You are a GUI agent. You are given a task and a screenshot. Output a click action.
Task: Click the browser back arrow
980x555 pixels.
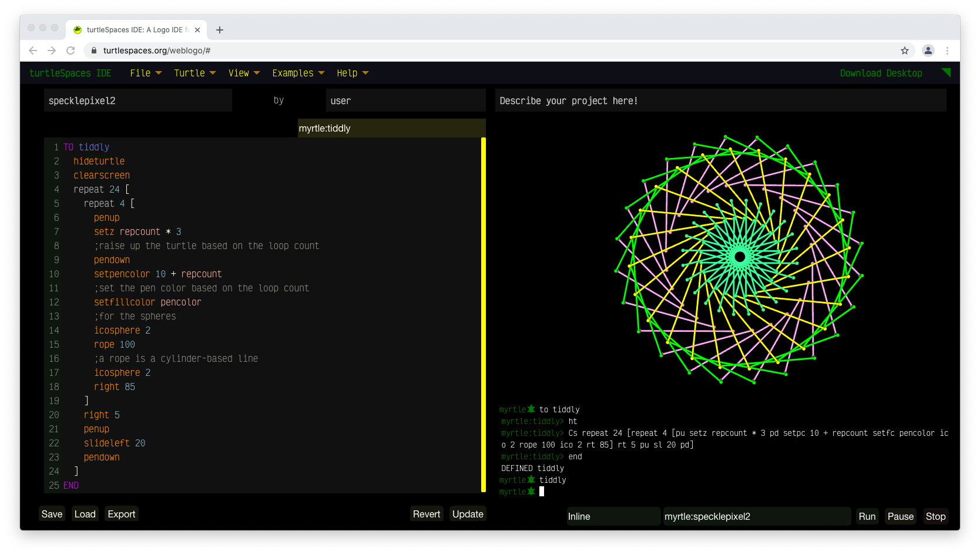[x=33, y=51]
